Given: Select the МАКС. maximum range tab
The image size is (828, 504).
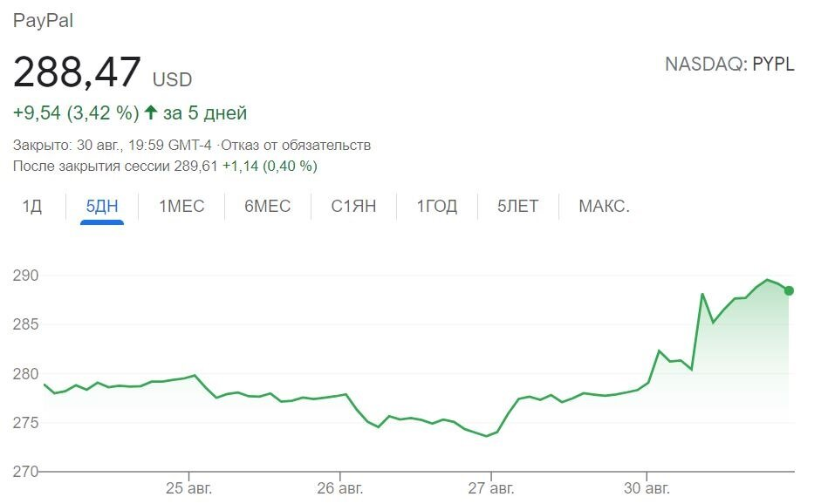Looking at the screenshot, I should [x=603, y=206].
